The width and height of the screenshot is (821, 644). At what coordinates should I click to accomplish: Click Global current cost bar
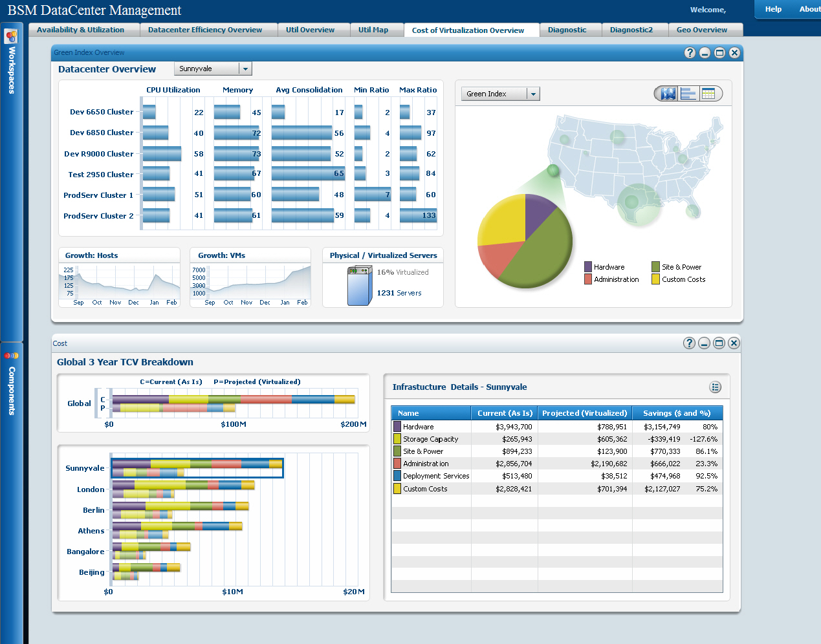click(233, 400)
